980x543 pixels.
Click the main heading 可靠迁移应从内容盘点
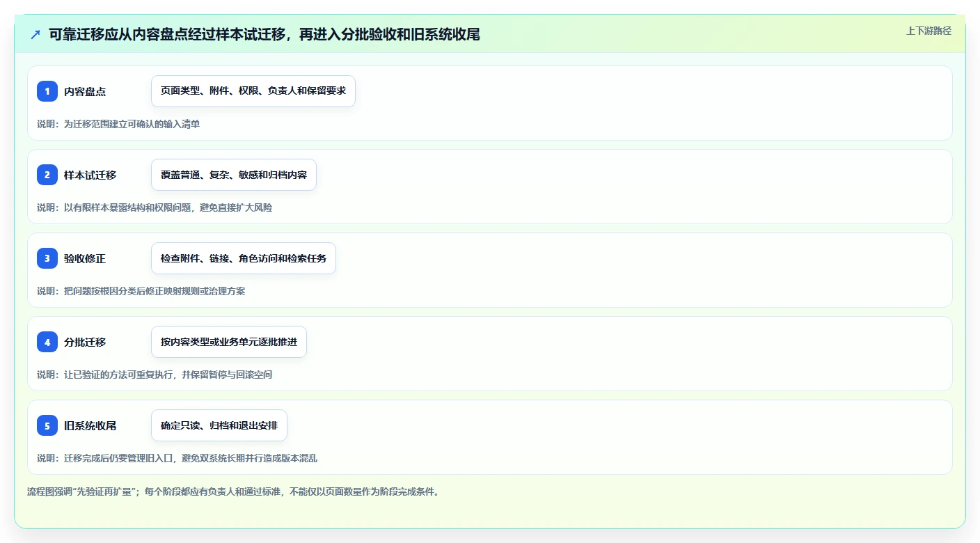264,34
